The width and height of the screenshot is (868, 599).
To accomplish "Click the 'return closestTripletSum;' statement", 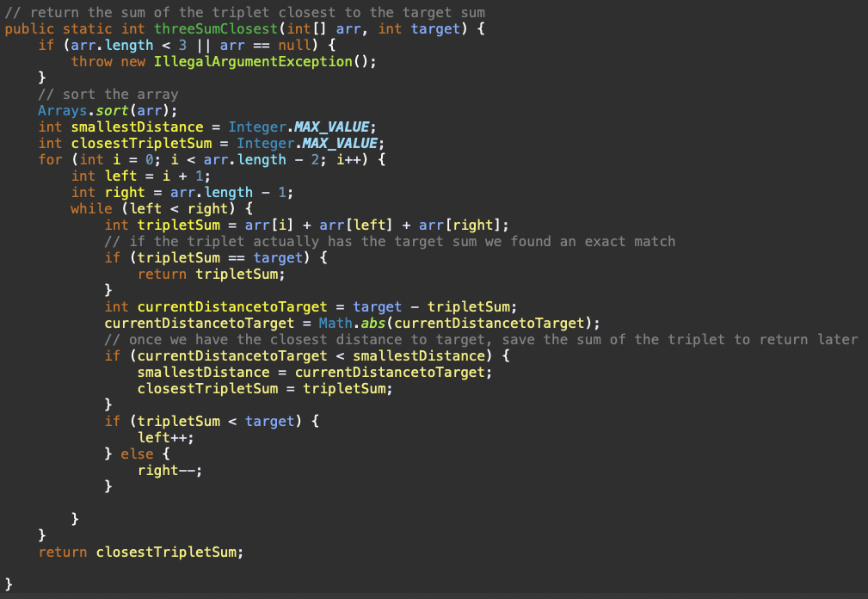I will (x=141, y=552).
